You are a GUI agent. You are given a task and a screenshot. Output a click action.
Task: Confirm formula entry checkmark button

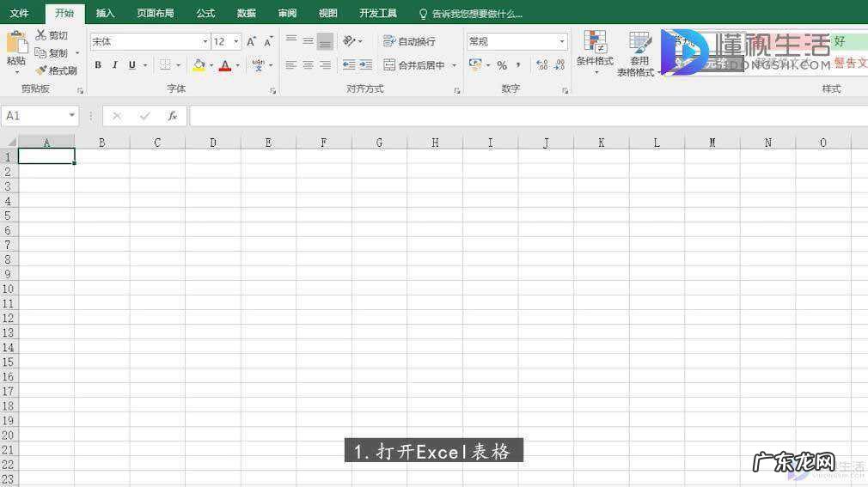(x=144, y=116)
